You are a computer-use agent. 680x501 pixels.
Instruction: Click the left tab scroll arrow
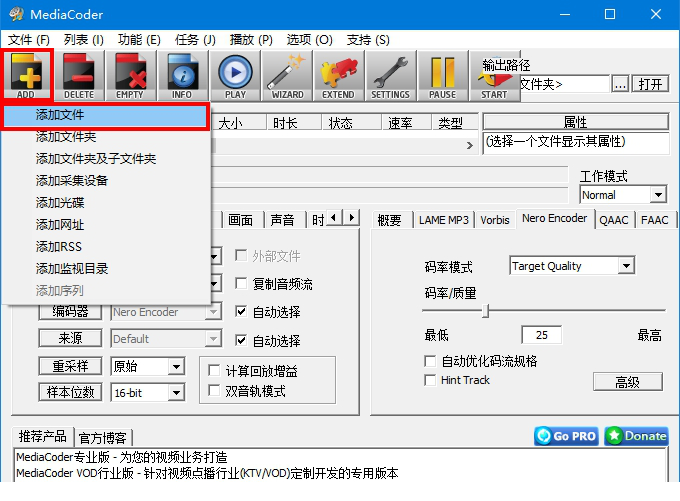333,217
